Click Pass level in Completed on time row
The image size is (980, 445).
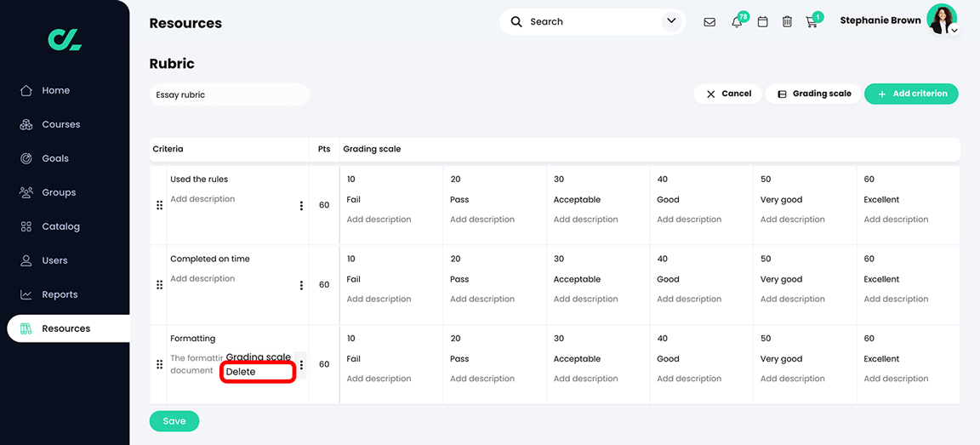(x=459, y=279)
